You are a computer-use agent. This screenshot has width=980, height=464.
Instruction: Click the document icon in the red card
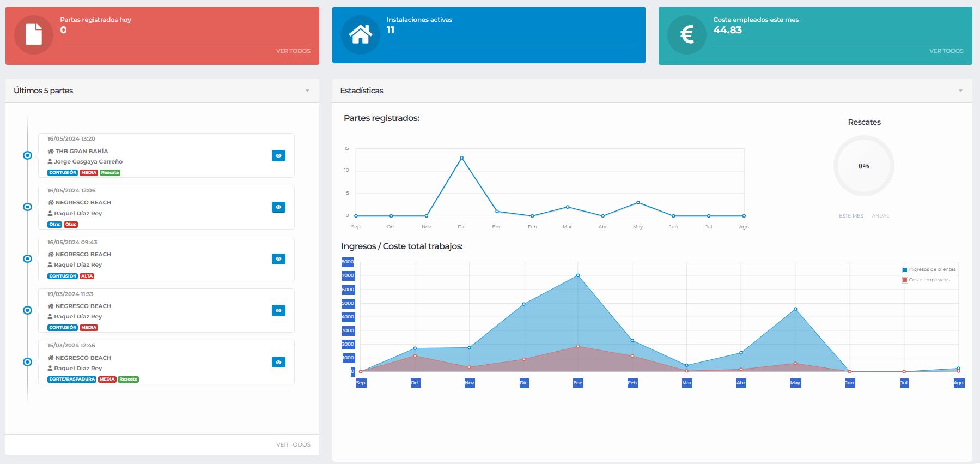pos(34,34)
